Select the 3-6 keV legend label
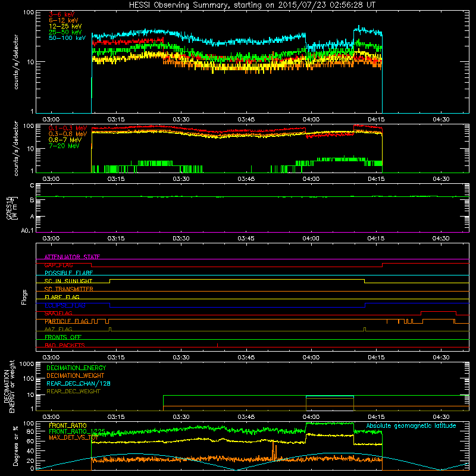Image resolution: width=476 pixels, height=476 pixels. click(x=61, y=14)
